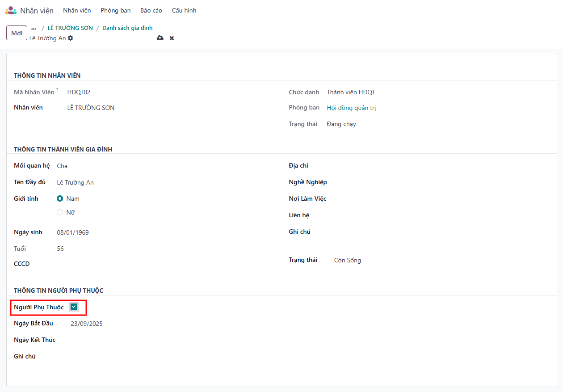
Task: Go to LÊ TRƯỜNG SƠN breadcrumb link
Action: pos(70,28)
